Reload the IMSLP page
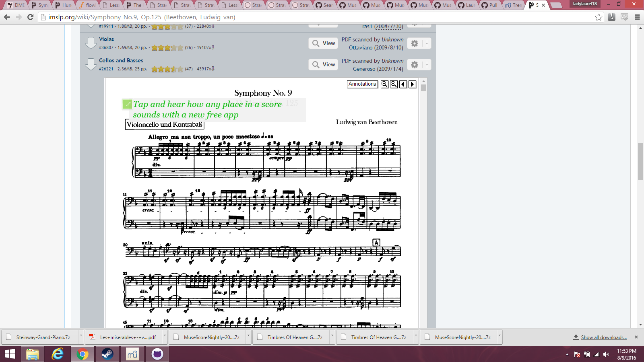 pos(30,17)
